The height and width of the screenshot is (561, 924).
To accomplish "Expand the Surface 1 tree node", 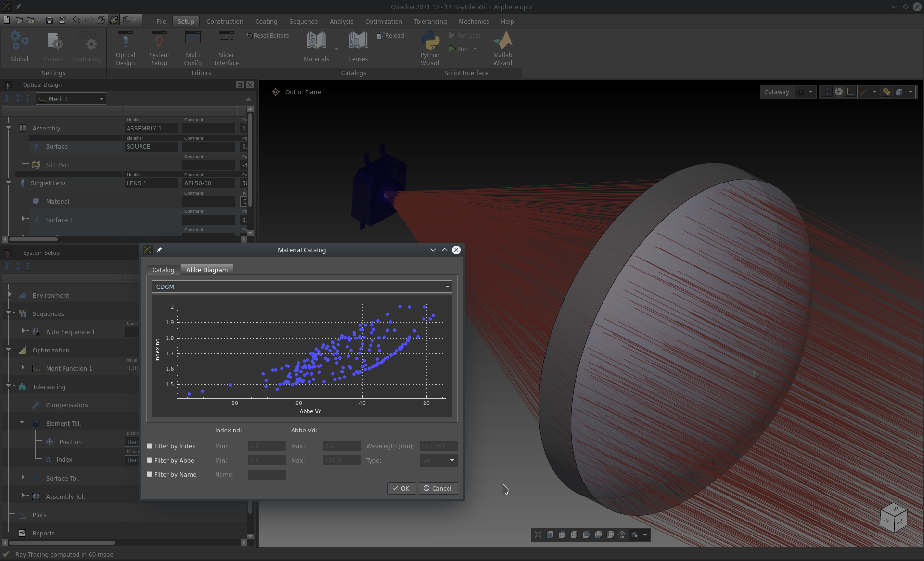I will 23,219.
